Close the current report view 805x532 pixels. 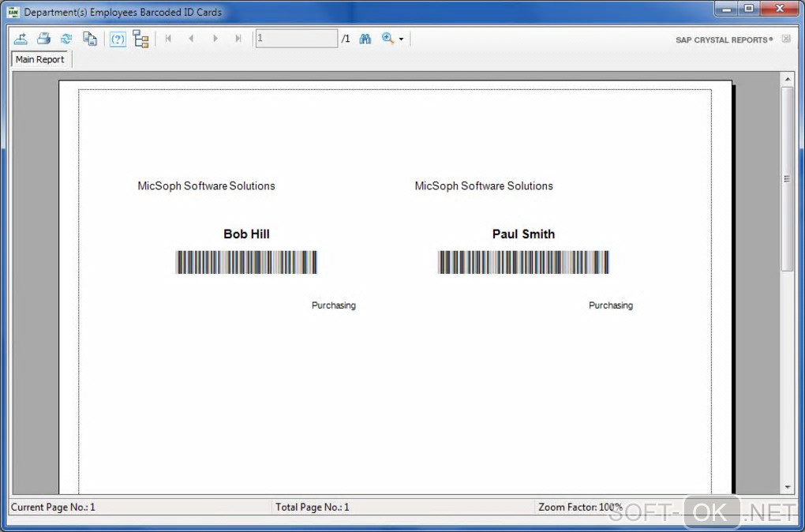pyautogui.click(x=786, y=39)
